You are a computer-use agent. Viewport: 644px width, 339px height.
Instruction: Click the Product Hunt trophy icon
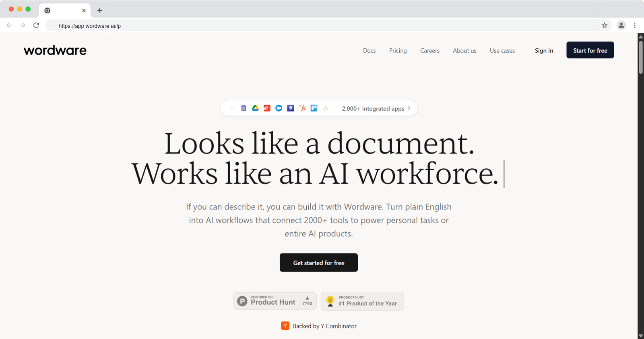coord(330,301)
